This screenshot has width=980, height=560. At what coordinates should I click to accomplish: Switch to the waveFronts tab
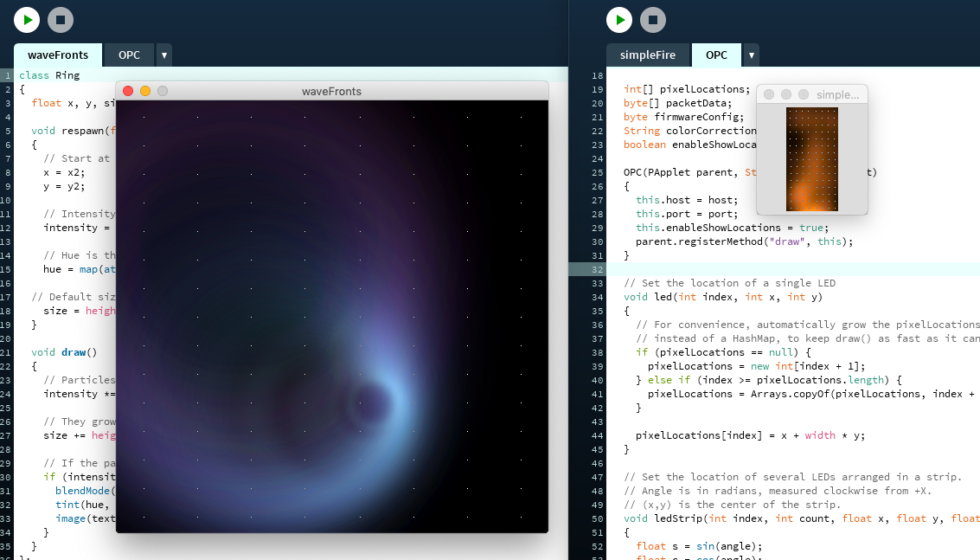tap(58, 55)
